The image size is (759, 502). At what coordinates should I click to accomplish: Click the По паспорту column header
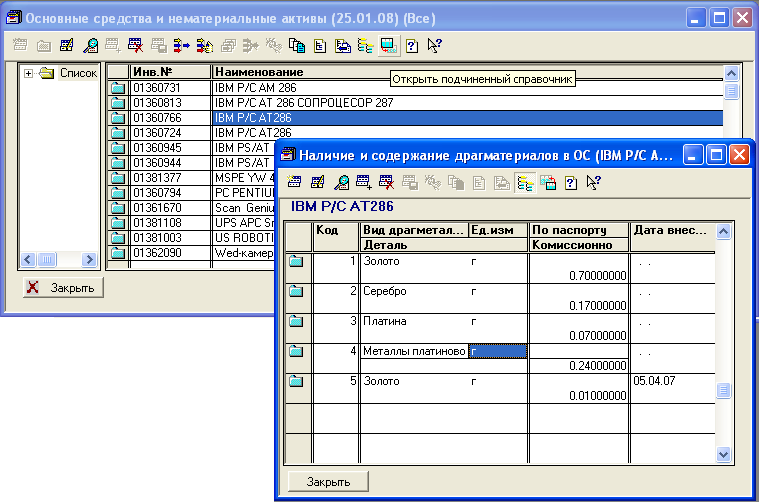click(x=578, y=230)
